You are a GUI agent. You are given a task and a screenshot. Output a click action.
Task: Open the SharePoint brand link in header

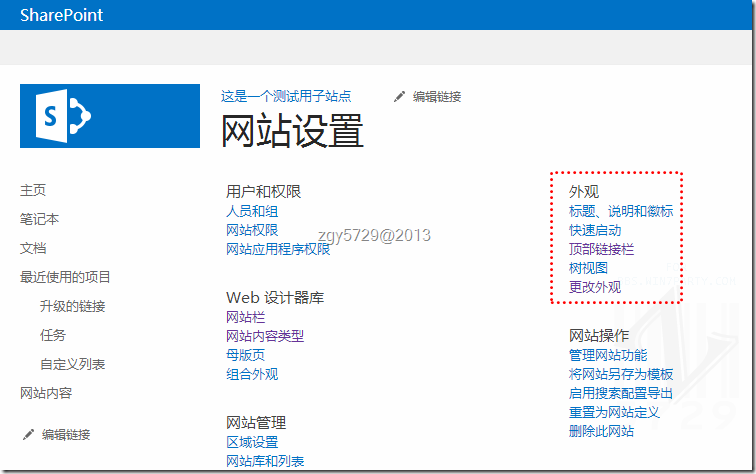pyautogui.click(x=61, y=15)
